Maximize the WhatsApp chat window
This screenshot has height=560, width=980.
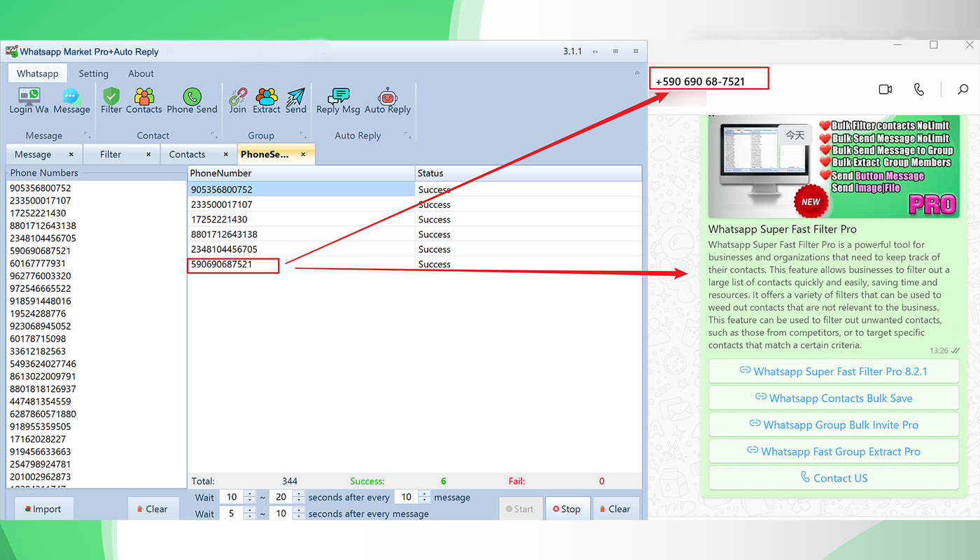pyautogui.click(x=933, y=45)
